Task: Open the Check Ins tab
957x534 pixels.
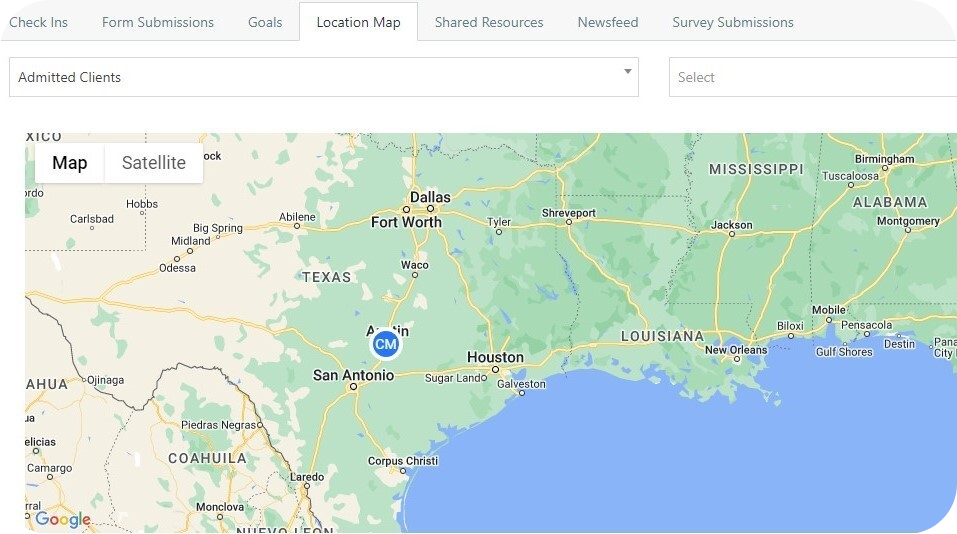Action: [x=38, y=22]
